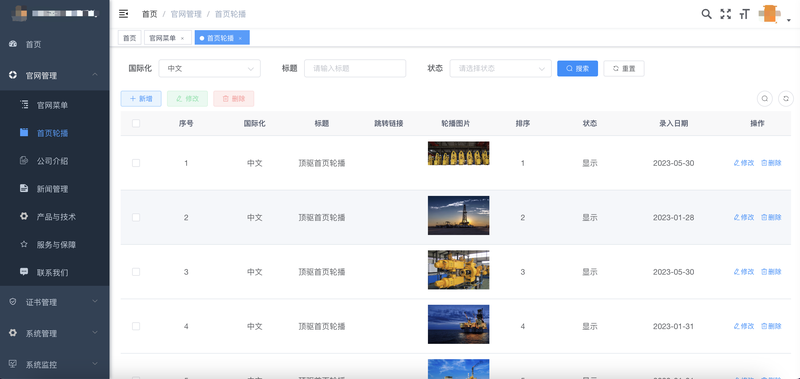Image resolution: width=800 pixels, height=379 pixels.
Task: Click 首页 in the breadcrumb
Action: (x=149, y=14)
